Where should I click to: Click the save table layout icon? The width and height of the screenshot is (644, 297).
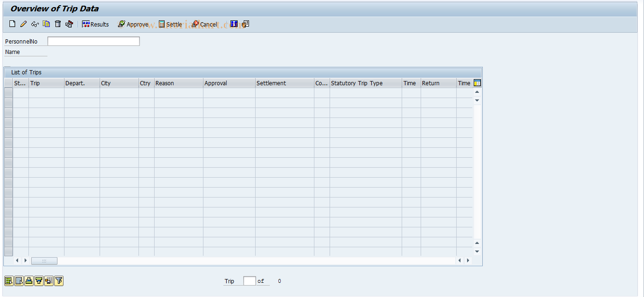tap(49, 281)
